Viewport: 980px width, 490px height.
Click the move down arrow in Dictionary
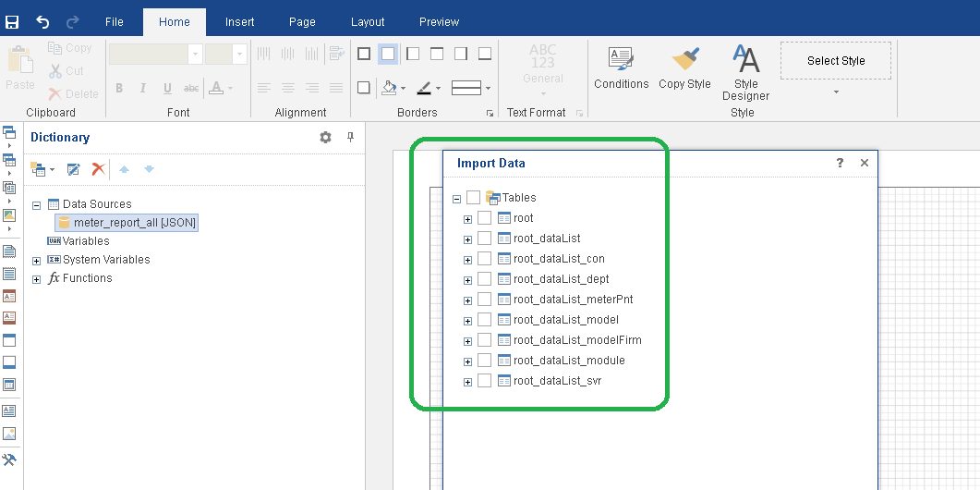point(150,169)
